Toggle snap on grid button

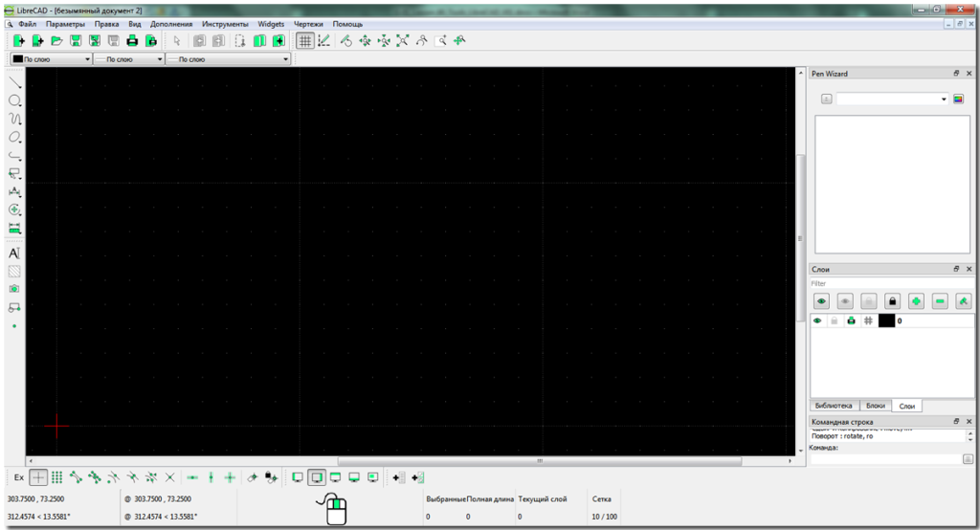(56, 476)
